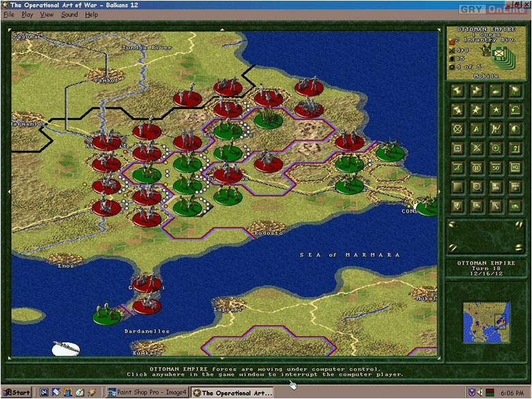Click the Windows Start button
The image size is (532, 399).
[17, 393]
